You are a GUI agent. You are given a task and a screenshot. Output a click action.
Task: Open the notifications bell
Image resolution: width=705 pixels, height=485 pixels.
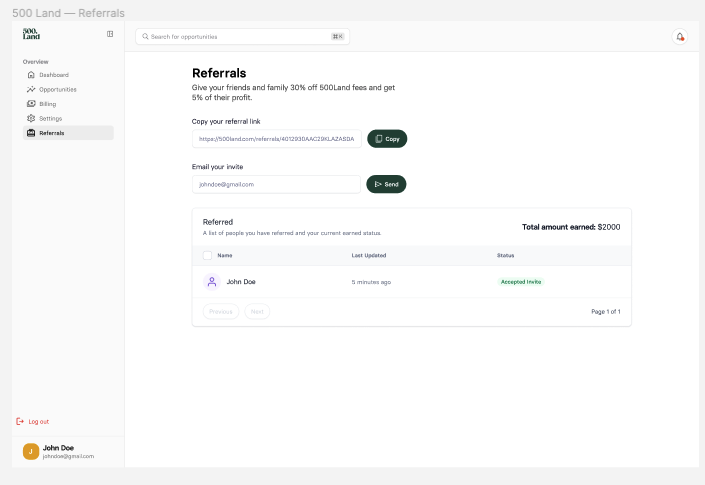point(680,37)
